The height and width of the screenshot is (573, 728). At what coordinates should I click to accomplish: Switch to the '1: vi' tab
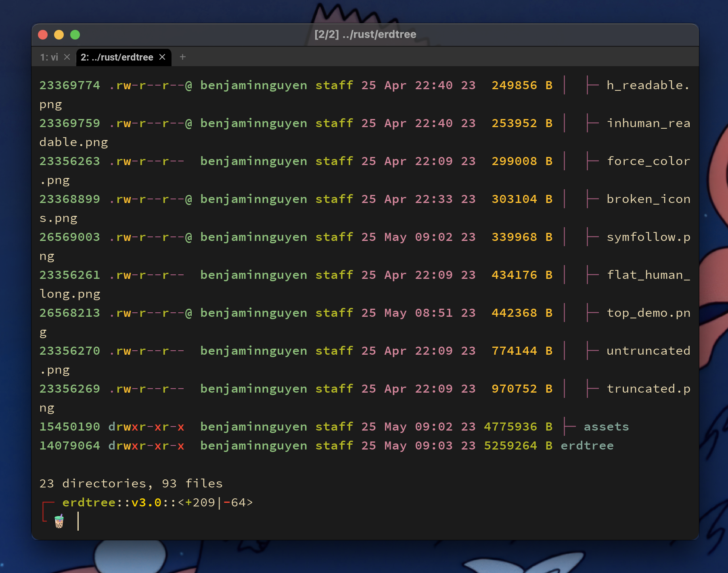pyautogui.click(x=49, y=57)
